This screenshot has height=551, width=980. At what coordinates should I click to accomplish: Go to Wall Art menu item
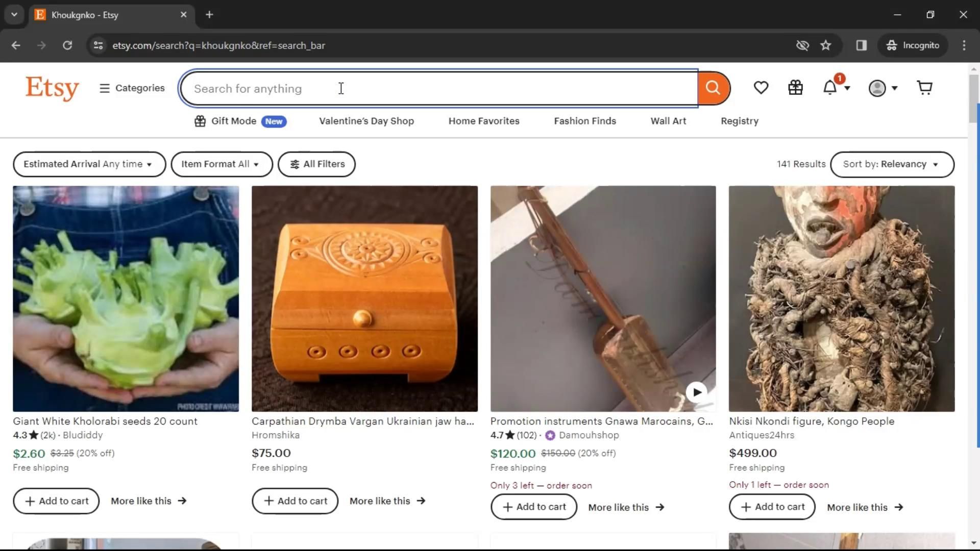[668, 121]
